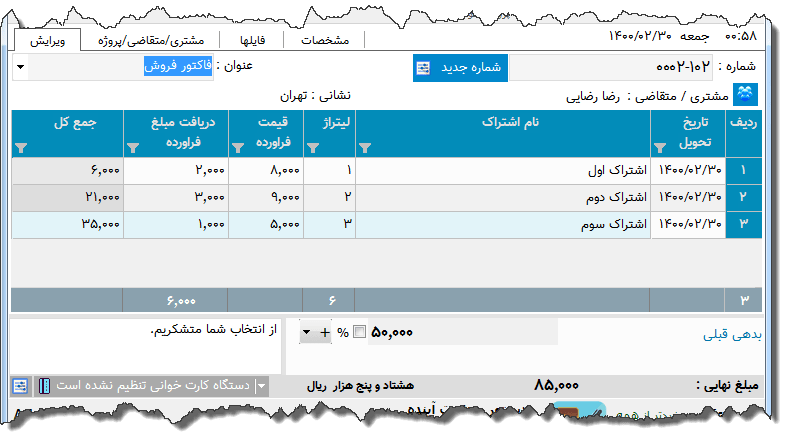This screenshot has width=788, height=447.
Task: Click the customer people icon beside مشتری / متقاضی
Action: pos(745,95)
